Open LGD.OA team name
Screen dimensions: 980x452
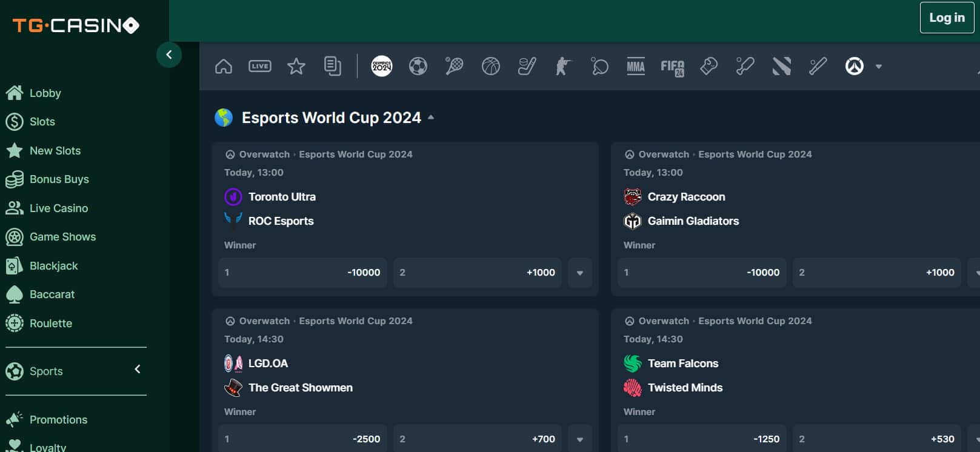268,364
